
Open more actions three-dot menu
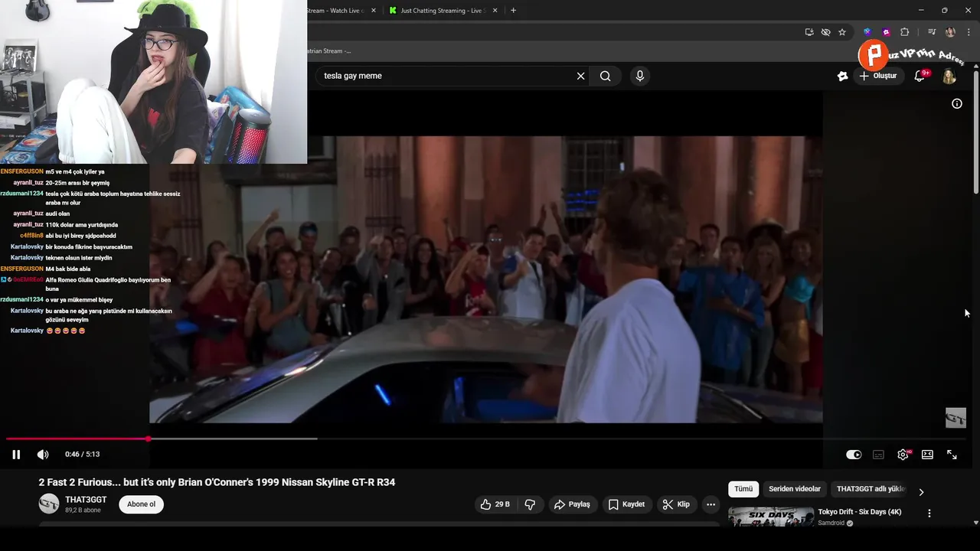point(711,504)
